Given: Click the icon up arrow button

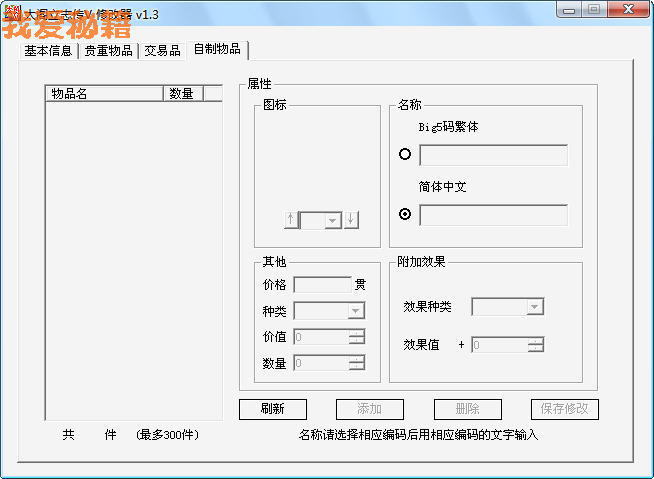Looking at the screenshot, I should click(291, 220).
